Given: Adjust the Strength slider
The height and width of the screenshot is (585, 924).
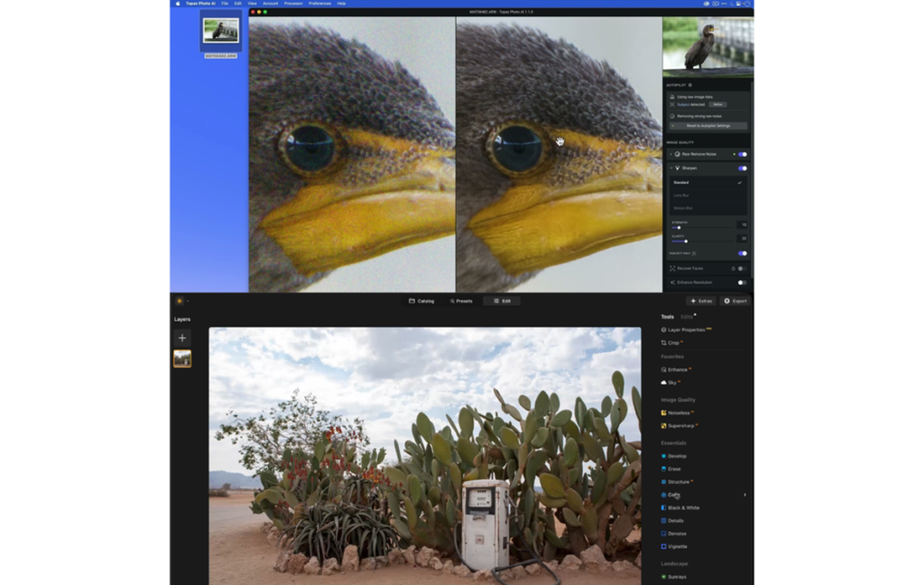Looking at the screenshot, I should point(679,227).
